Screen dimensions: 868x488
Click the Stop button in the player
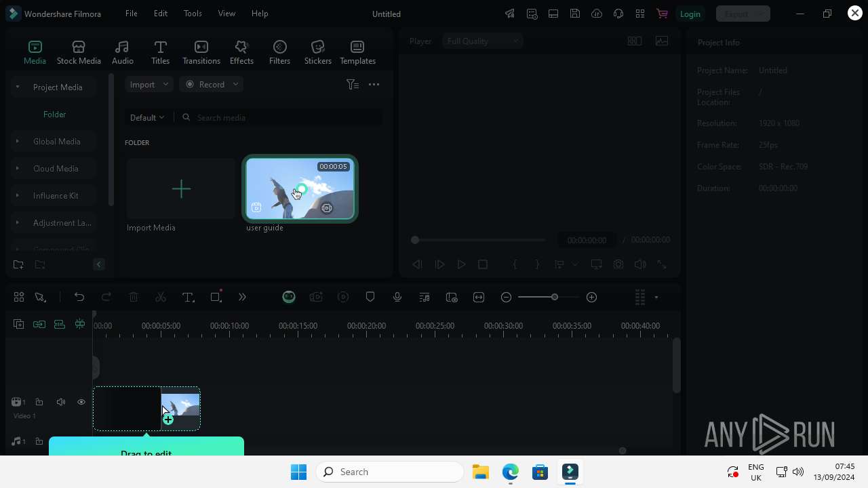483,264
